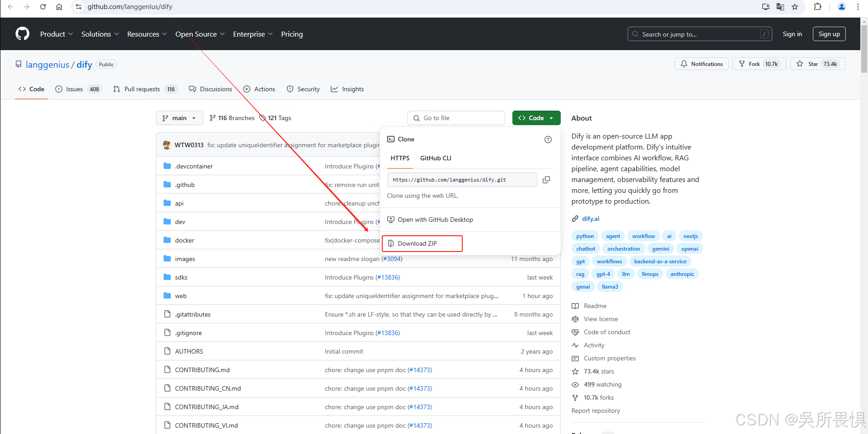The height and width of the screenshot is (434, 868).
Task: Open the Actions tab
Action: pyautogui.click(x=259, y=89)
